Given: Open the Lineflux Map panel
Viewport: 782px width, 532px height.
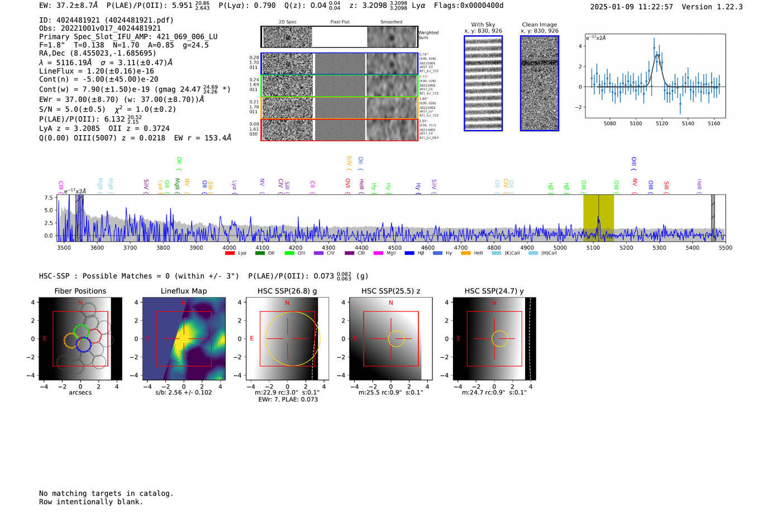Looking at the screenshot, I should pyautogui.click(x=184, y=339).
